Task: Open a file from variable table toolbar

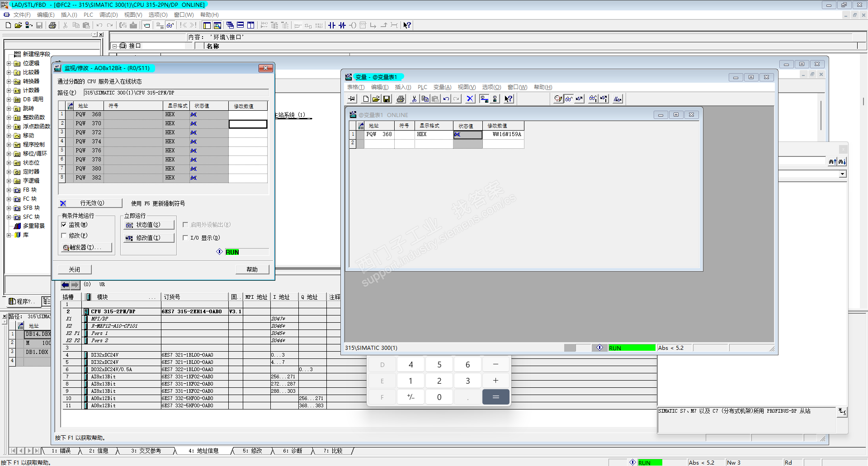Action: 376,99
